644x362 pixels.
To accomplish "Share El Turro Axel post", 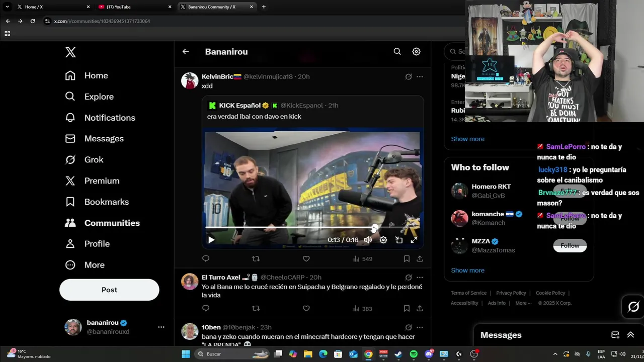I will click(420, 308).
